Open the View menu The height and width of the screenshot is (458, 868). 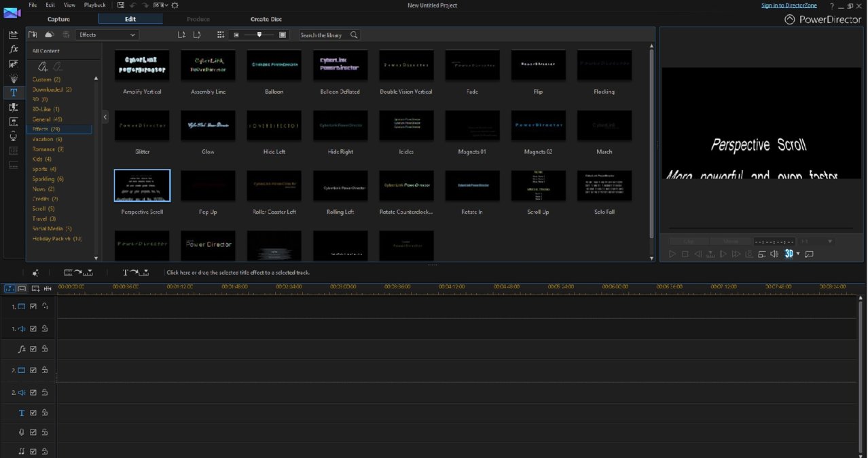69,5
